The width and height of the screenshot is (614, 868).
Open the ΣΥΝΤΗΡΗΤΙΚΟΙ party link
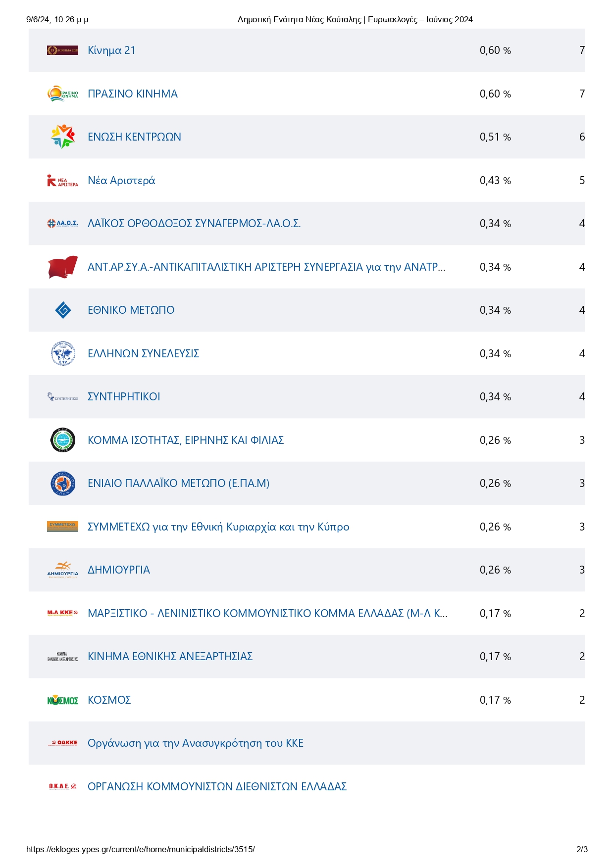pyautogui.click(x=124, y=397)
